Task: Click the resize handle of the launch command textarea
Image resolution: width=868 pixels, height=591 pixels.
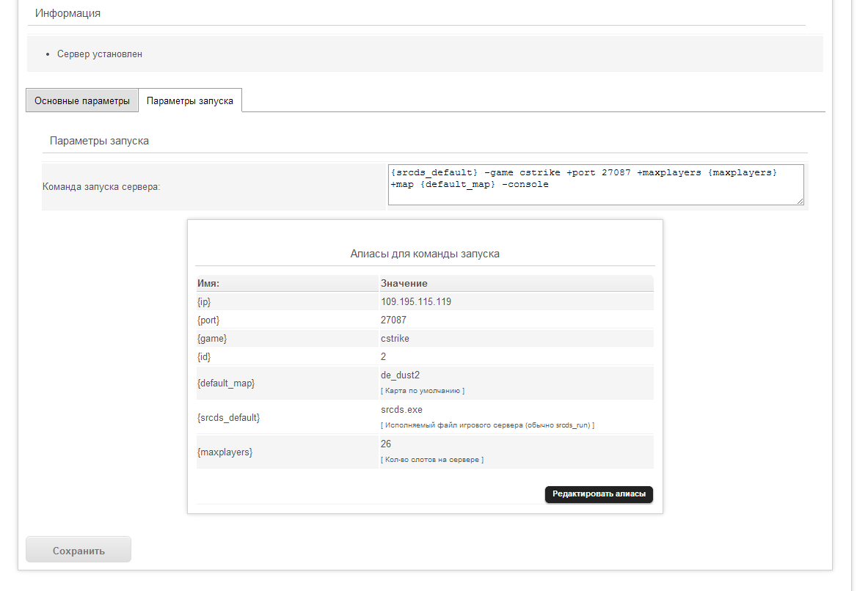Action: click(x=800, y=201)
